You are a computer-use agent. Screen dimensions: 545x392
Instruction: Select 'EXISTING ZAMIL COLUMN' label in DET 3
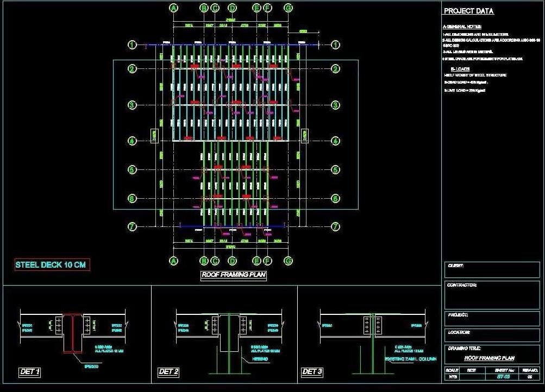411,359
